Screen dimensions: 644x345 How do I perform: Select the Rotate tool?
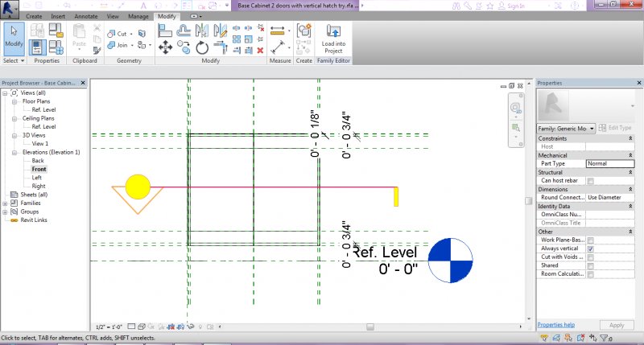(x=202, y=47)
